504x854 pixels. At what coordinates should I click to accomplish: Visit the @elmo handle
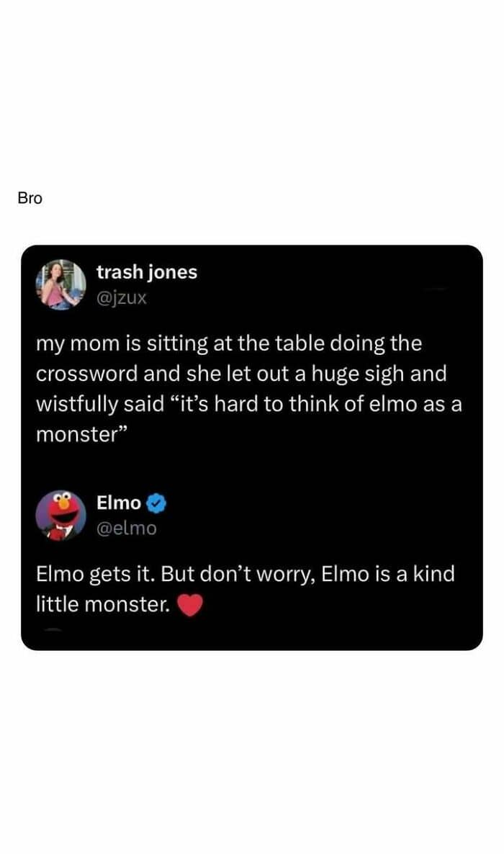click(x=126, y=528)
